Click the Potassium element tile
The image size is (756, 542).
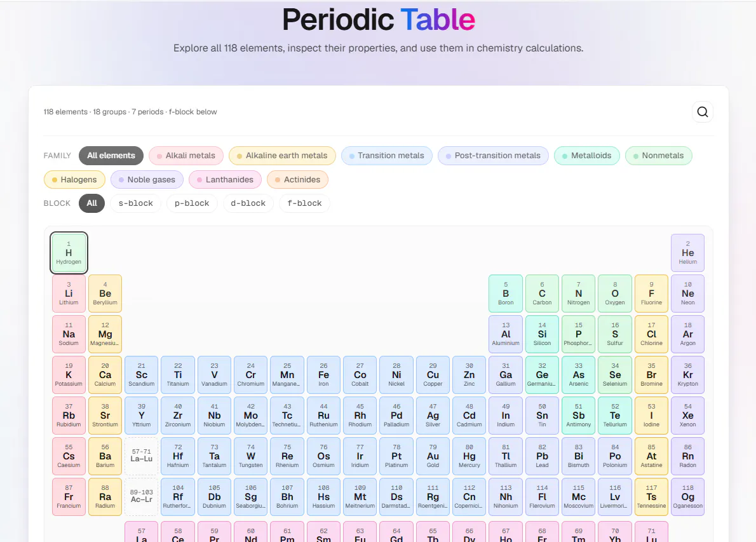click(69, 375)
